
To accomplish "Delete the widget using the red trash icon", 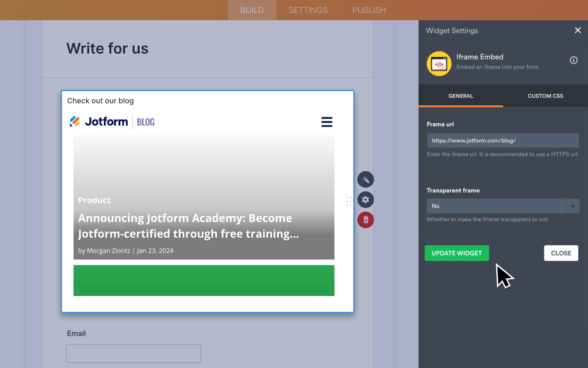I will click(x=365, y=220).
